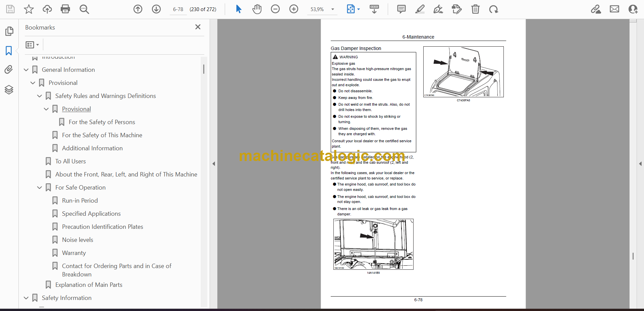Open the bookmark options menu dropdown
644x311 pixels.
click(x=33, y=45)
